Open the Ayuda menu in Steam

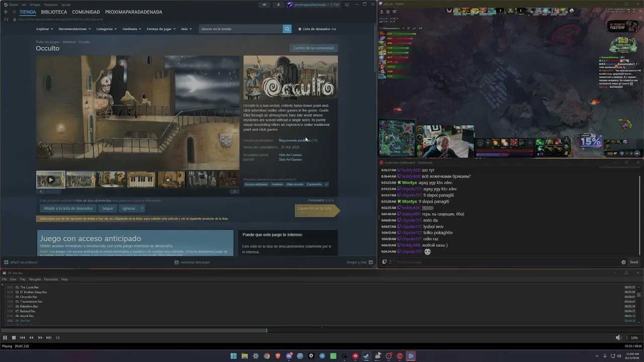click(66, 5)
